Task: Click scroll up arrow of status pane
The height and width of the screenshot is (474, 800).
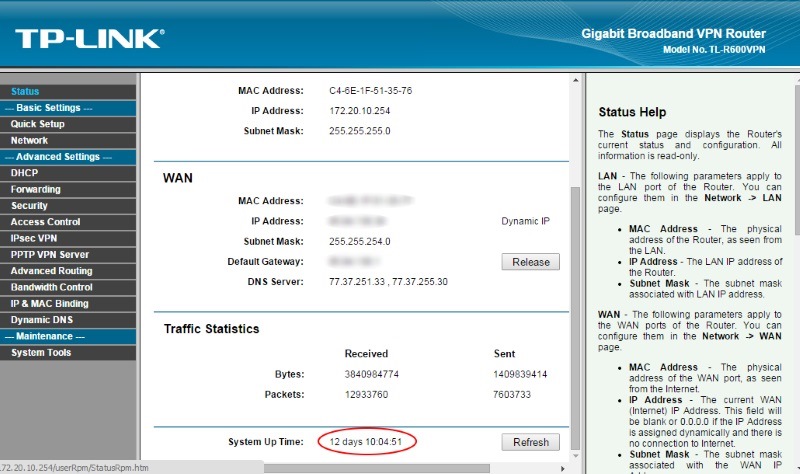Action: 576,80
